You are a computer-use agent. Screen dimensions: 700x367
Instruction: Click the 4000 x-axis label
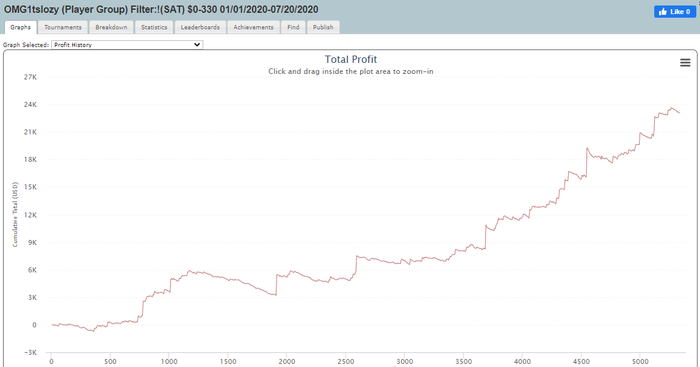click(x=522, y=362)
